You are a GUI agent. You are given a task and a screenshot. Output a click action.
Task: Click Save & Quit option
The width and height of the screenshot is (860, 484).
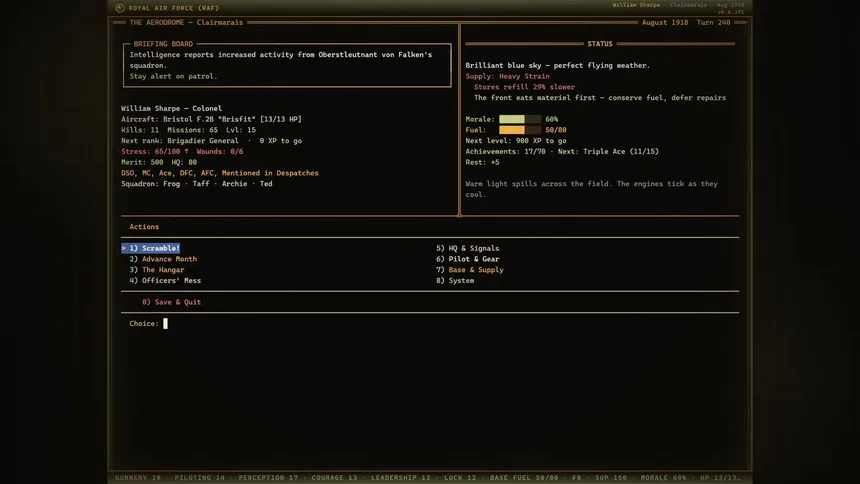coord(172,302)
